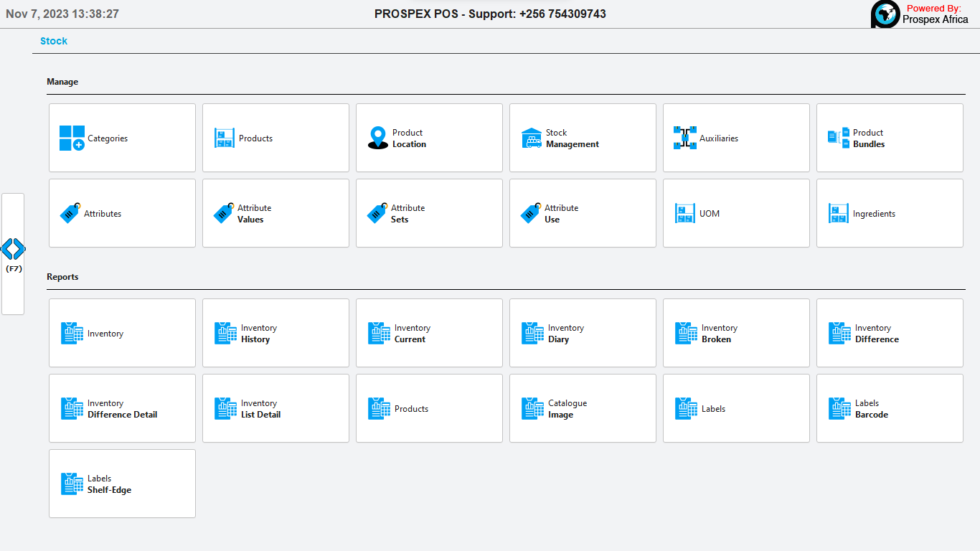The width and height of the screenshot is (980, 551).
Task: Click the Product Location pin icon
Action: 378,138
